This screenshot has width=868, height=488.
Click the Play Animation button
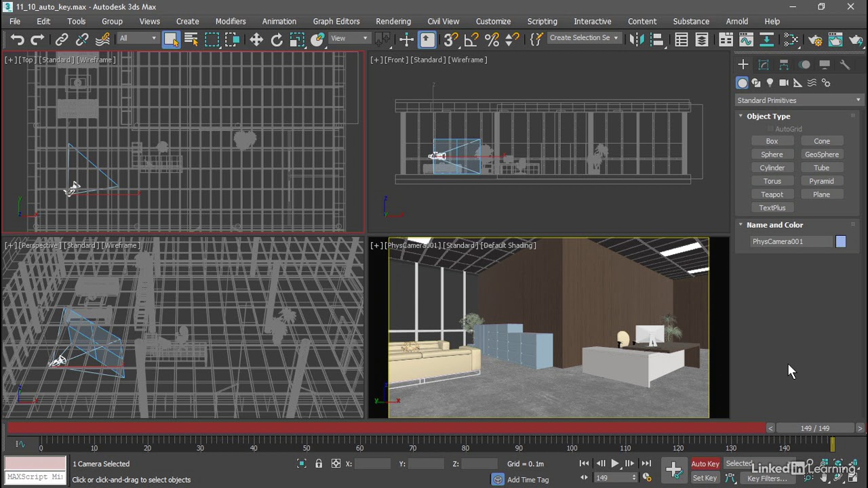coord(615,464)
